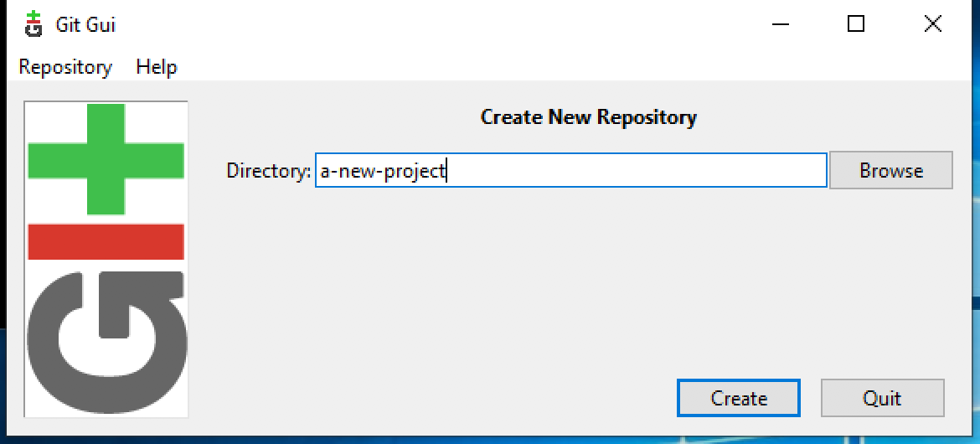Image resolution: width=980 pixels, height=444 pixels.
Task: Click the Git Gui title bar icon
Action: [x=33, y=24]
